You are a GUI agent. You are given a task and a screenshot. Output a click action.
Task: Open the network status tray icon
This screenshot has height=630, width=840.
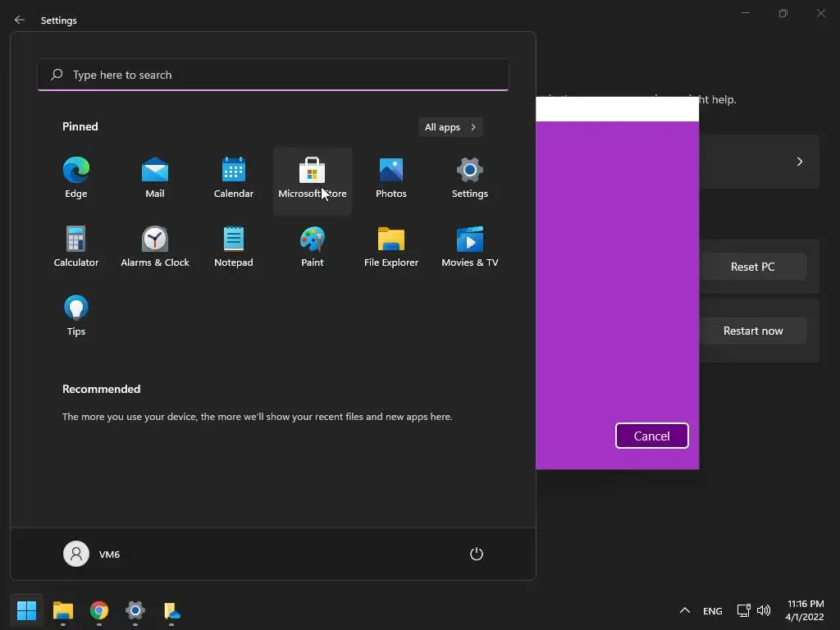743,610
